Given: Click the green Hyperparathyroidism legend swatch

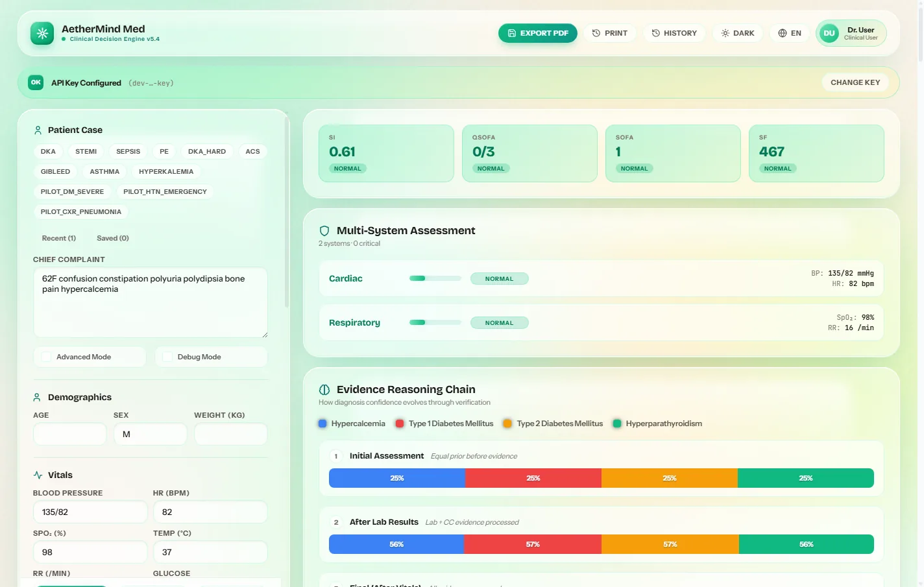Looking at the screenshot, I should click(617, 424).
